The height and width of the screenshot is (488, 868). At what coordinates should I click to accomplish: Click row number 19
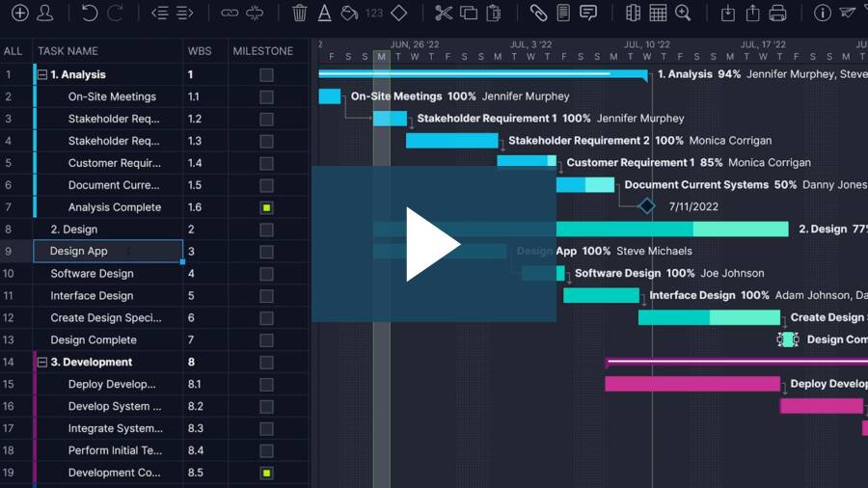coord(9,474)
